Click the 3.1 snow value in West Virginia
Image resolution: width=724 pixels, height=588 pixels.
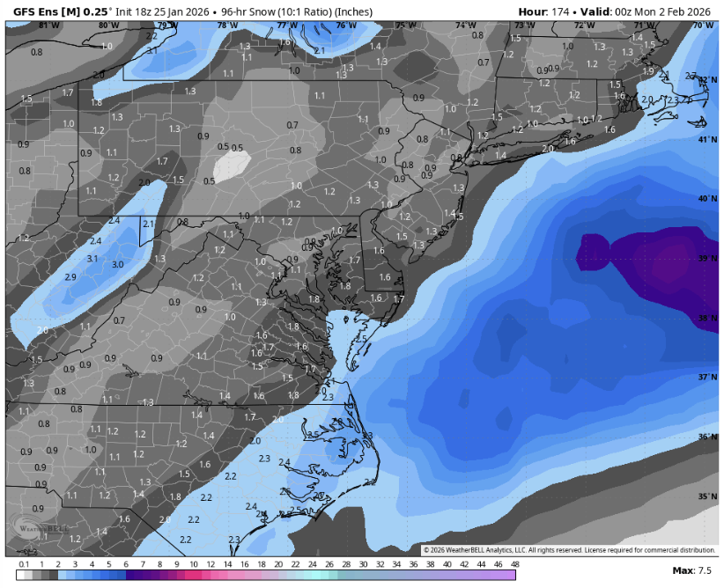point(92,258)
